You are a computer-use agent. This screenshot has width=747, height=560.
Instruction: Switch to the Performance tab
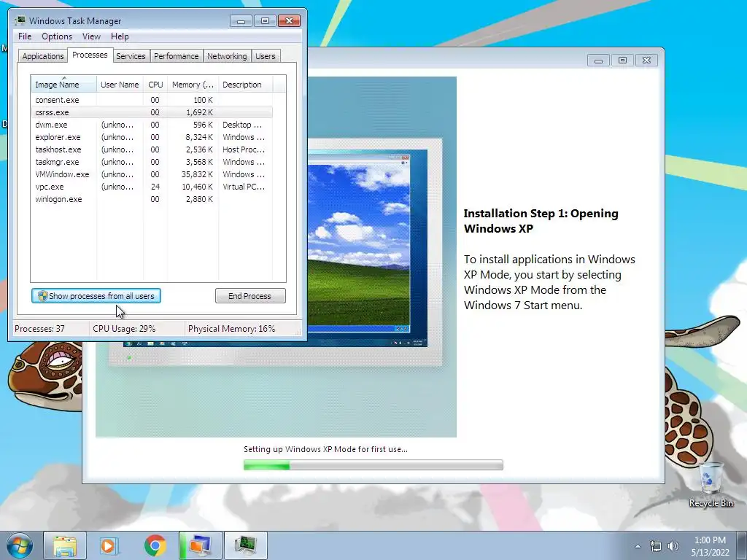coord(176,56)
